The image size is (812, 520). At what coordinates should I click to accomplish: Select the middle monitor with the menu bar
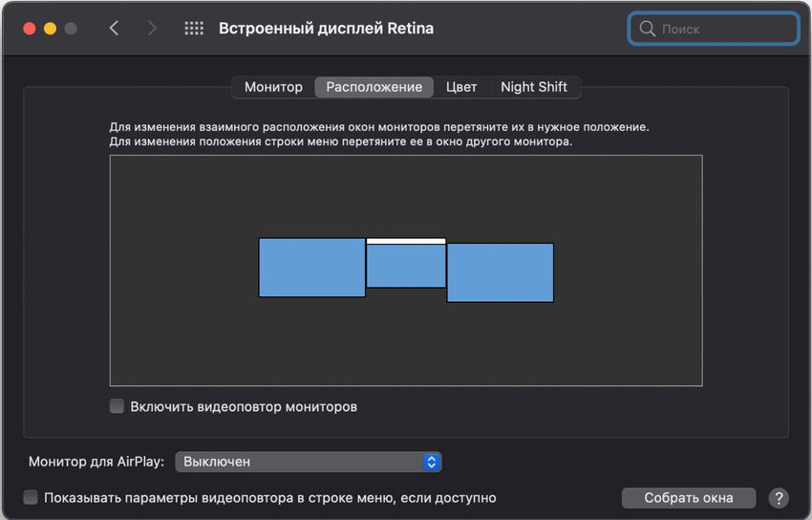(x=406, y=267)
